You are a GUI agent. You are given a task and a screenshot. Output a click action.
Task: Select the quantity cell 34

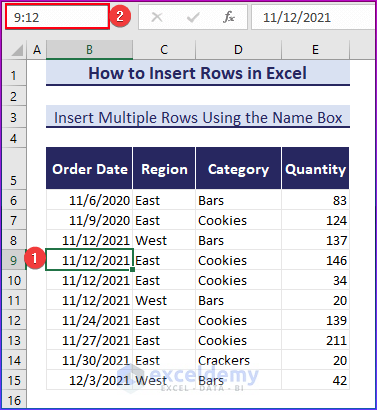[315, 280]
